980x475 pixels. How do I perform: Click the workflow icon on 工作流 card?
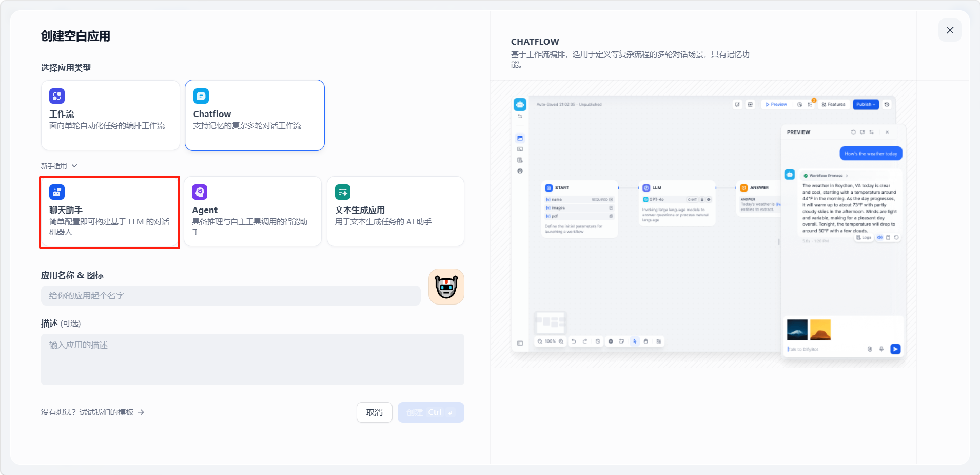57,96
